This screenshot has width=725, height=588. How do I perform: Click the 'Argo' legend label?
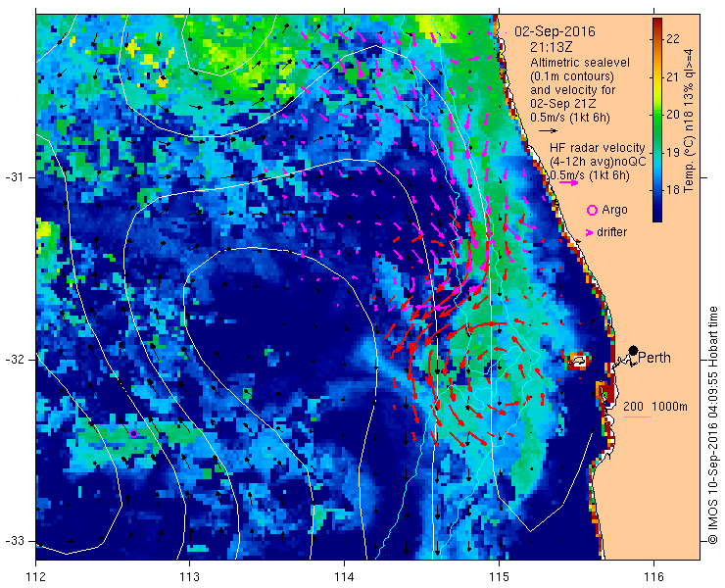614,210
